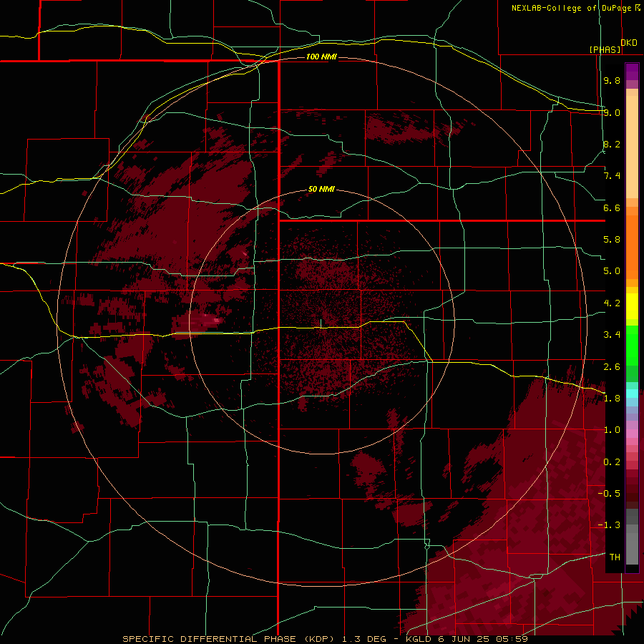Click the [PHAS] units label
The image size is (644, 644).
click(605, 49)
